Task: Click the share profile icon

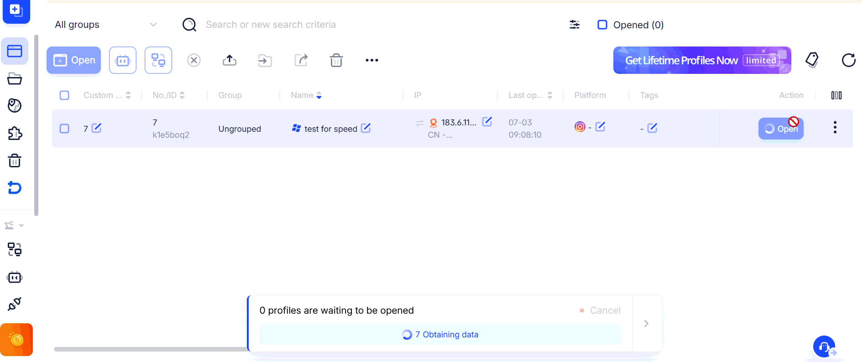Action: [x=301, y=60]
